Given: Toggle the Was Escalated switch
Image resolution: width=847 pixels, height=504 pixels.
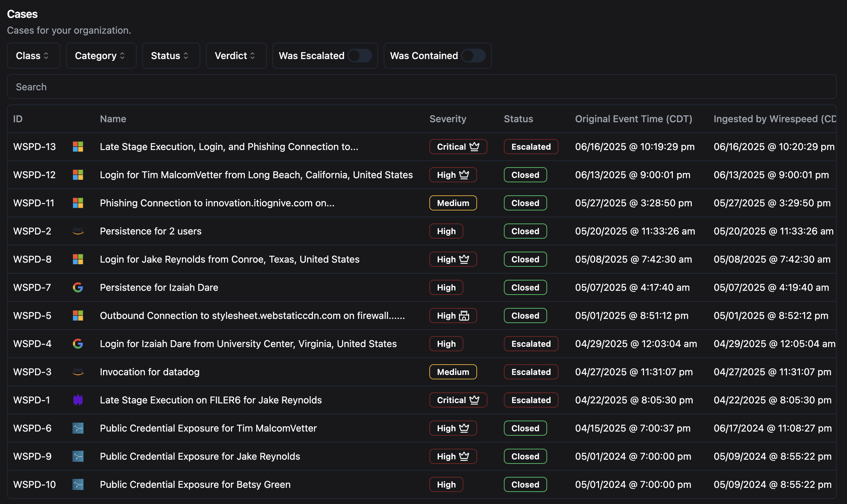Looking at the screenshot, I should [360, 56].
